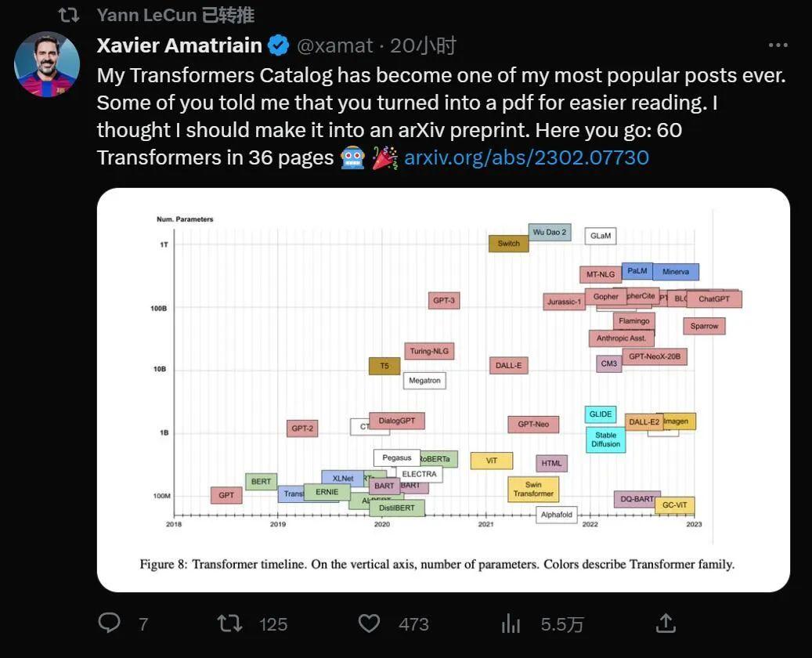Screen dimensions: 812x658
Task: Open Xavier Amatriain's profile picture
Action: (x=48, y=64)
